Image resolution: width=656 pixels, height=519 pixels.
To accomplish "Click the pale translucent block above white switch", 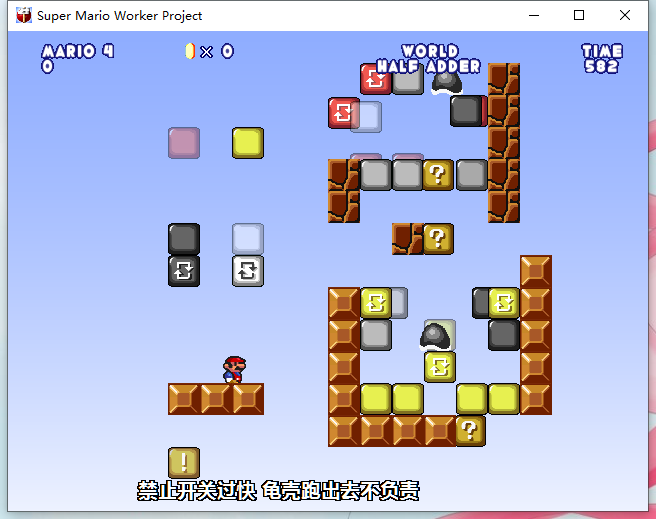I will (x=248, y=239).
